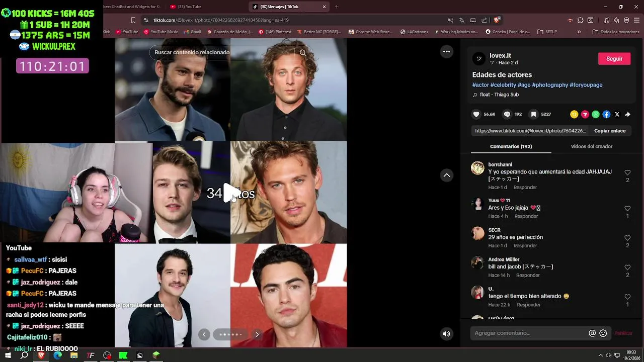This screenshot has width=644, height=362.
Task: Play the slideshow with the center play button
Action: [231, 193]
